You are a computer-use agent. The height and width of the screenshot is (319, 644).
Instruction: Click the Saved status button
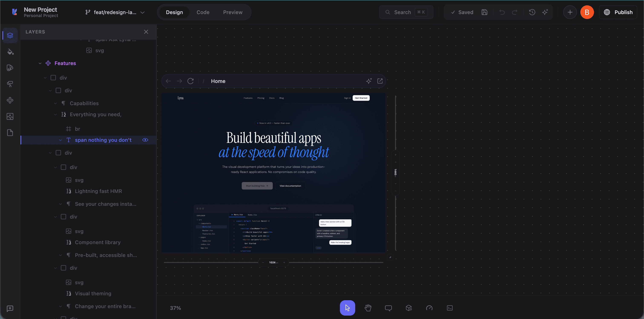462,12
